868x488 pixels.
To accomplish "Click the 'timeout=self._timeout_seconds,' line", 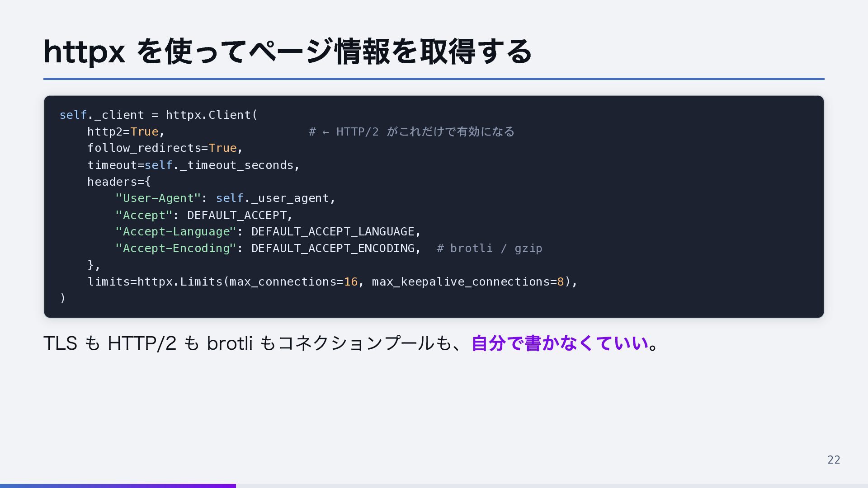I will pos(193,165).
